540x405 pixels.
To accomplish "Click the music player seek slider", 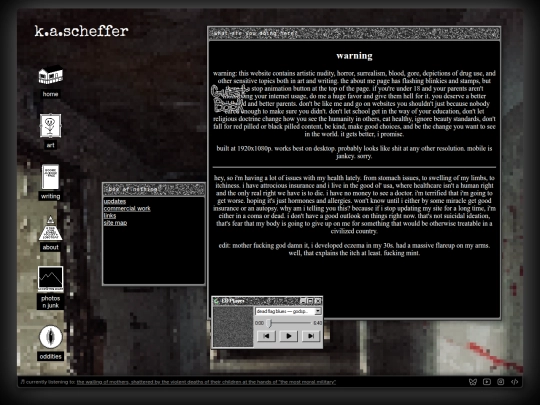I will pyautogui.click(x=289, y=323).
